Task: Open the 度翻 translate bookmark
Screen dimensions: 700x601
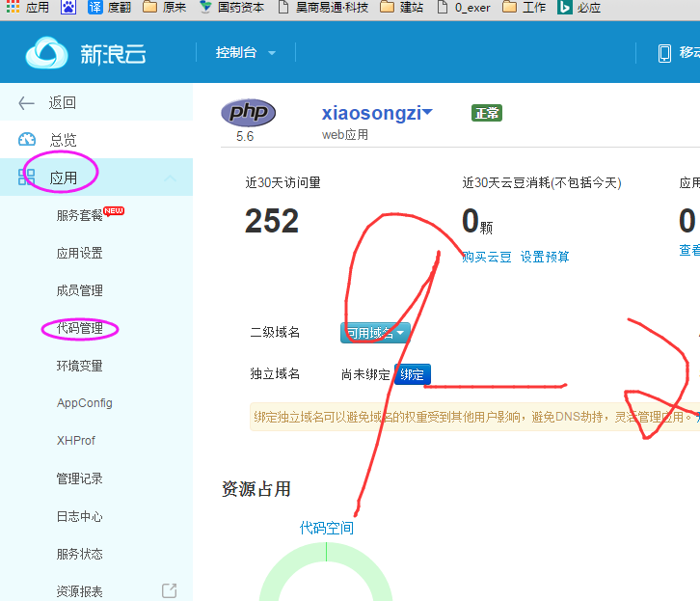Action: (x=109, y=7)
